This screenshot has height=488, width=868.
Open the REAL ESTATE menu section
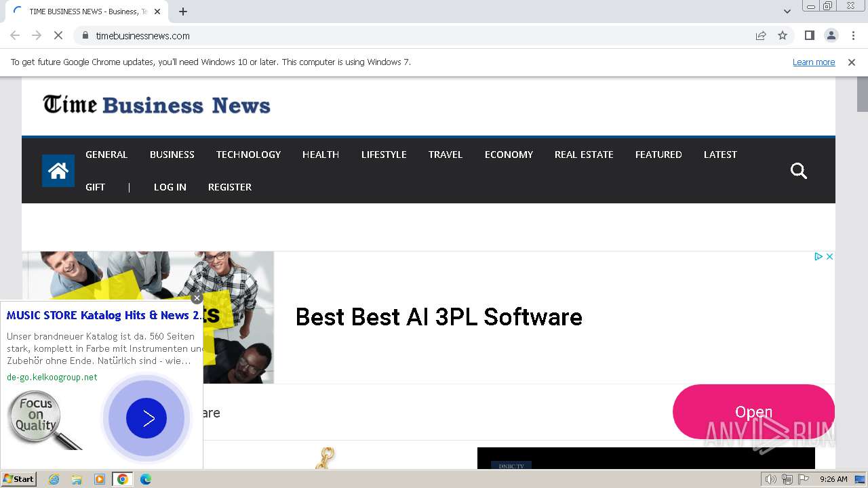tap(584, 155)
